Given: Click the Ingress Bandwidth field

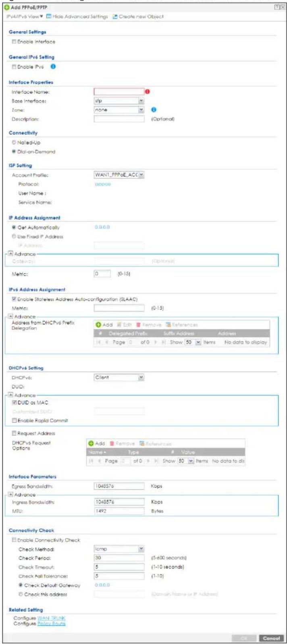Looking at the screenshot, I should pyautogui.click(x=119, y=502).
